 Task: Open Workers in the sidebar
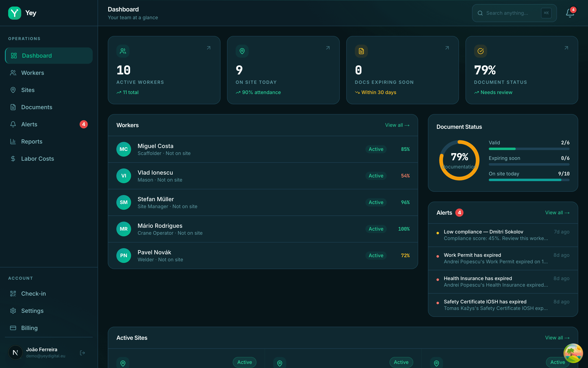[49, 73]
